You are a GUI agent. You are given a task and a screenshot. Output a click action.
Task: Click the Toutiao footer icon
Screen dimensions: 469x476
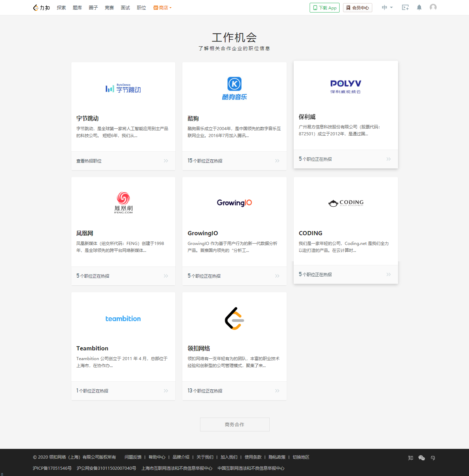click(x=433, y=458)
